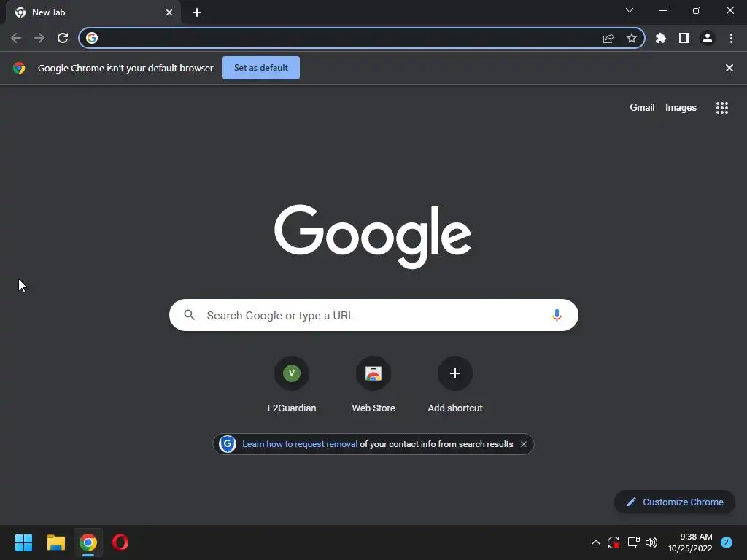Dismiss the default browser notification bar
Image resolution: width=747 pixels, height=560 pixels.
[x=729, y=68]
